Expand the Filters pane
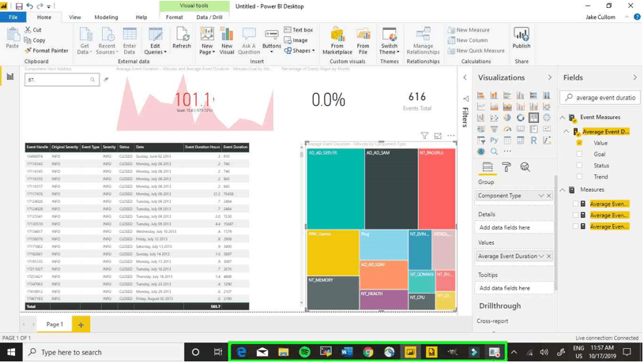Screen dimensions: 644x363 (465, 77)
